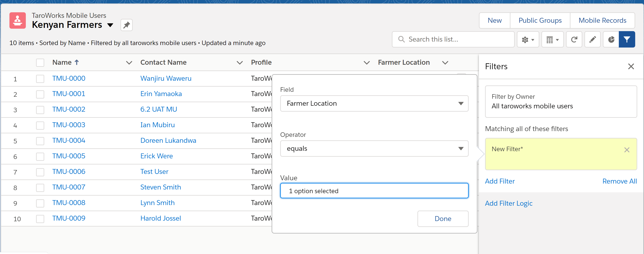The height and width of the screenshot is (254, 644).
Task: Open contact Erin Yamaoka
Action: (x=161, y=94)
